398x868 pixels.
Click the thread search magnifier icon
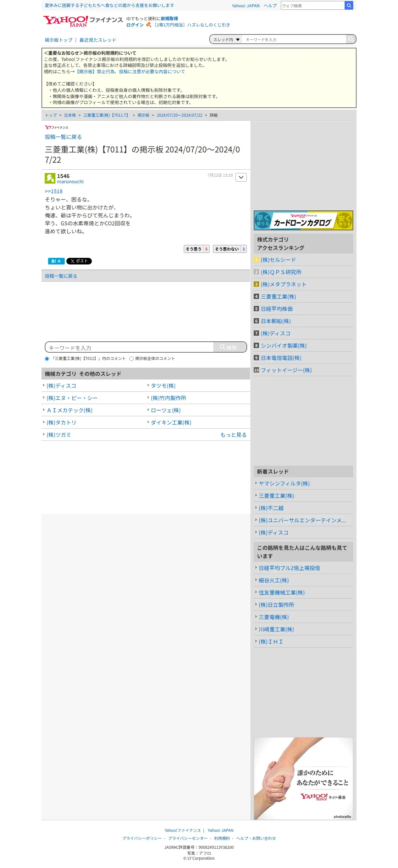pos(351,39)
